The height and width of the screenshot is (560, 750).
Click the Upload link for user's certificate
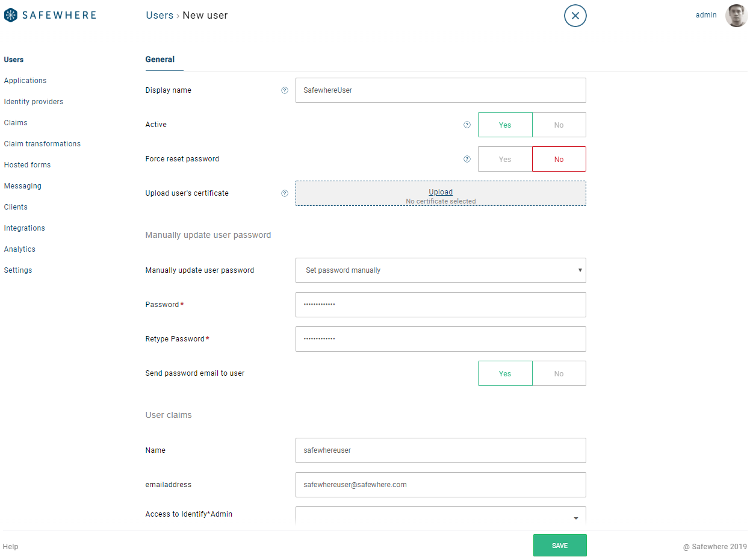pyautogui.click(x=440, y=191)
